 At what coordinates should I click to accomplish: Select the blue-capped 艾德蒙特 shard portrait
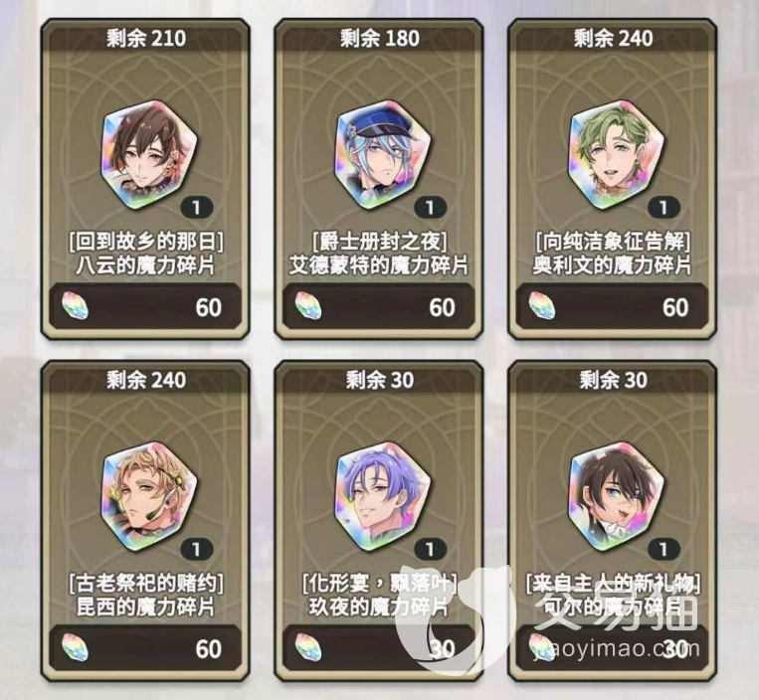(382, 155)
